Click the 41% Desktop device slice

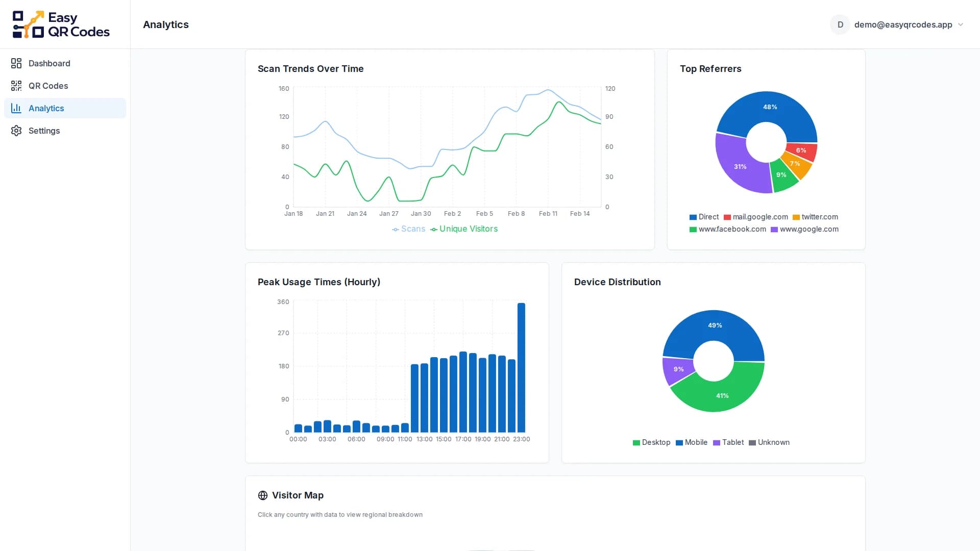(722, 396)
